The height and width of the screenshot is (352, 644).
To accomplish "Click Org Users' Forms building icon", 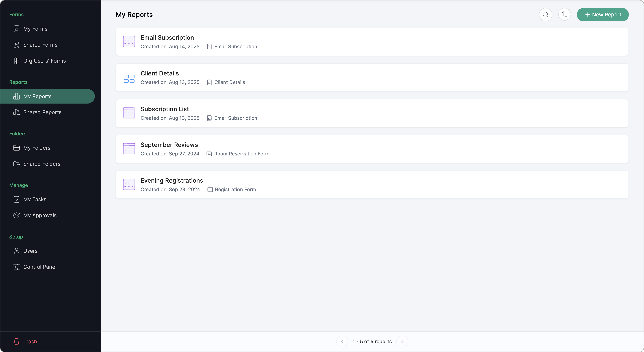I will (x=17, y=61).
